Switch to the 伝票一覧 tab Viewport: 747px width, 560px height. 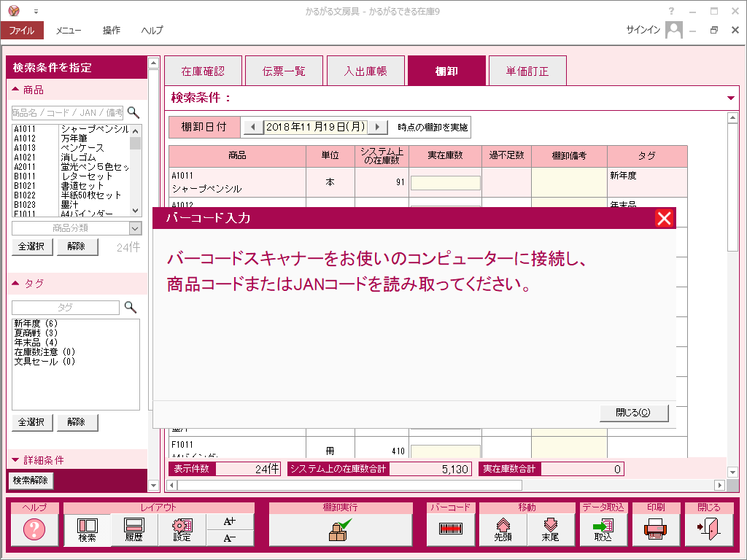(x=284, y=71)
